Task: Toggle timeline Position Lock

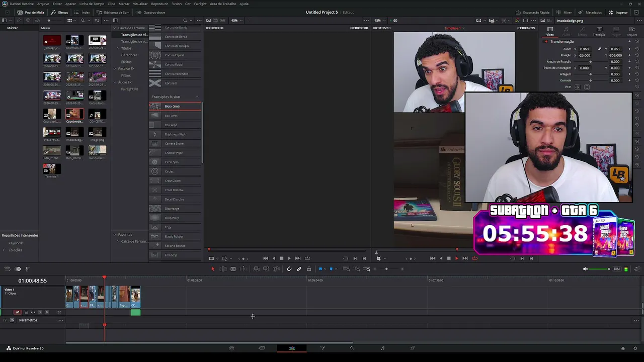Action: pyautogui.click(x=309, y=269)
